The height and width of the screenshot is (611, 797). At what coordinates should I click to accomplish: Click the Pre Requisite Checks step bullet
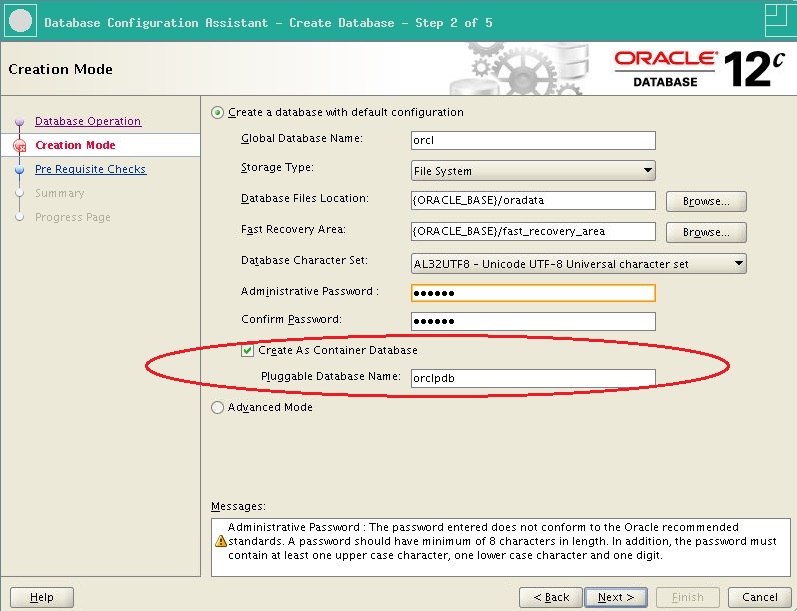pyautogui.click(x=19, y=169)
